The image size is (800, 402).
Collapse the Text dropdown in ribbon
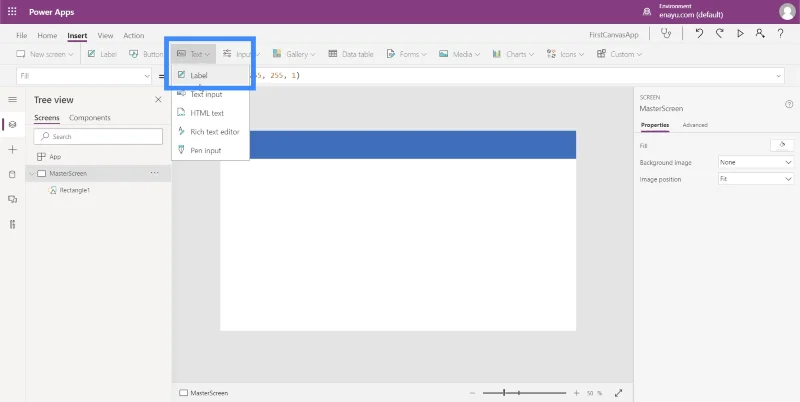coord(193,54)
